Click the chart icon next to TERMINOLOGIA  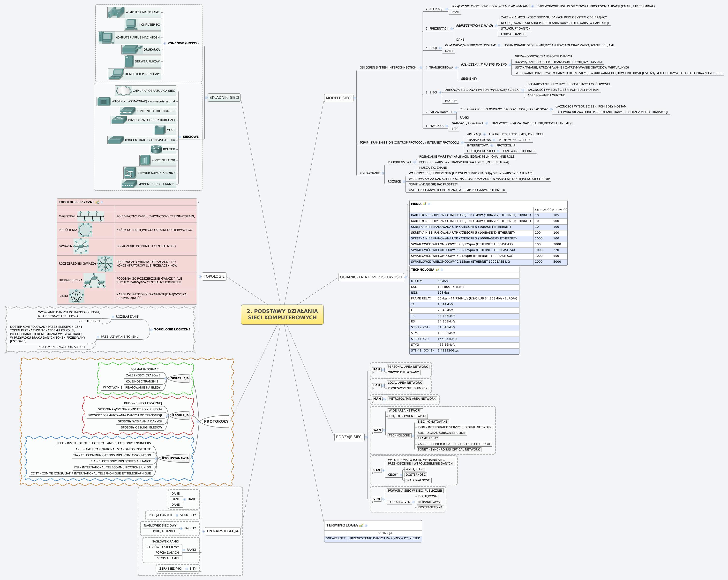tap(361, 525)
